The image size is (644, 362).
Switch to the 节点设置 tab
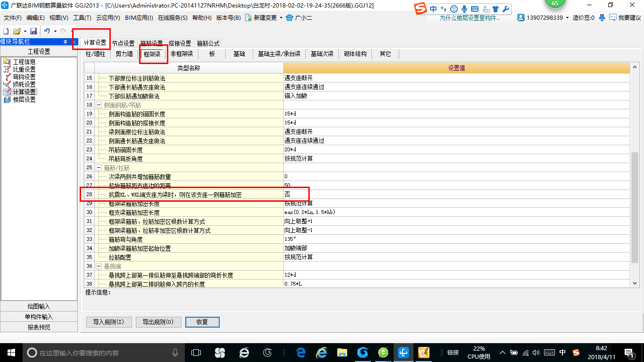click(x=123, y=43)
